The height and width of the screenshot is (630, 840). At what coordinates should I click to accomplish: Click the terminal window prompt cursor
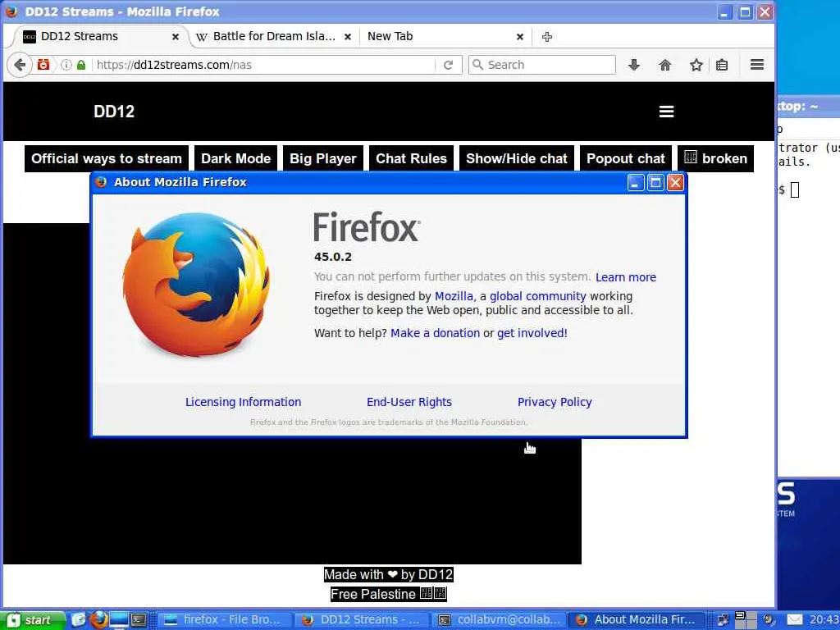795,189
